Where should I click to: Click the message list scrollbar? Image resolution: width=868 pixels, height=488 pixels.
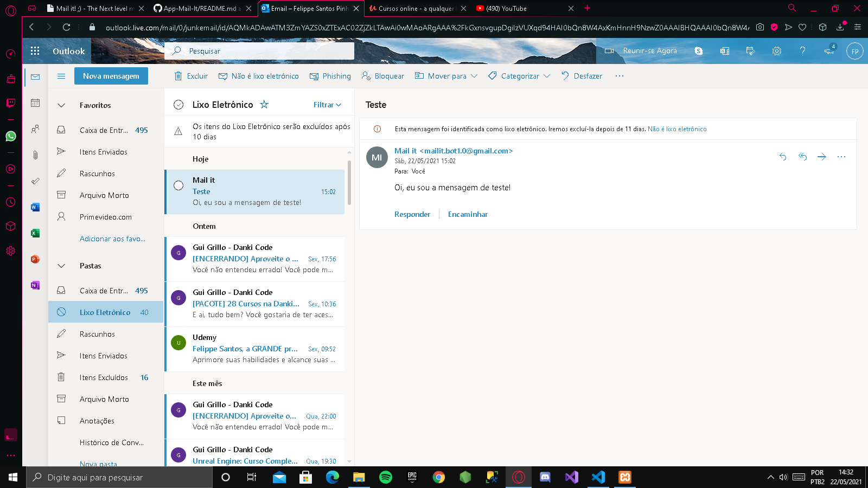tap(349, 182)
